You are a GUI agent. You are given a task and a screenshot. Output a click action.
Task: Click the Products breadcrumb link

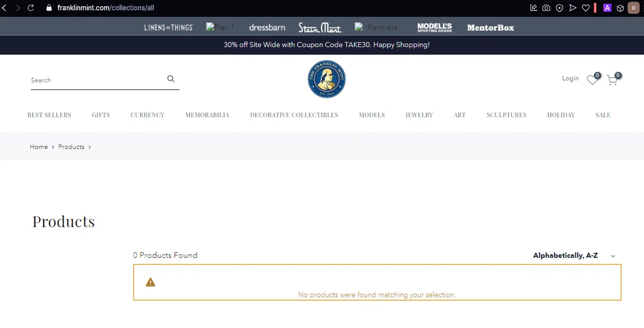[x=71, y=147]
